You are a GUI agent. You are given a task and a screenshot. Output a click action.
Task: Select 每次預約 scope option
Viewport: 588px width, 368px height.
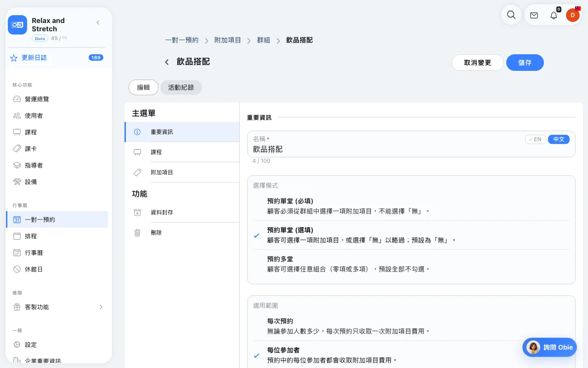[411, 326]
